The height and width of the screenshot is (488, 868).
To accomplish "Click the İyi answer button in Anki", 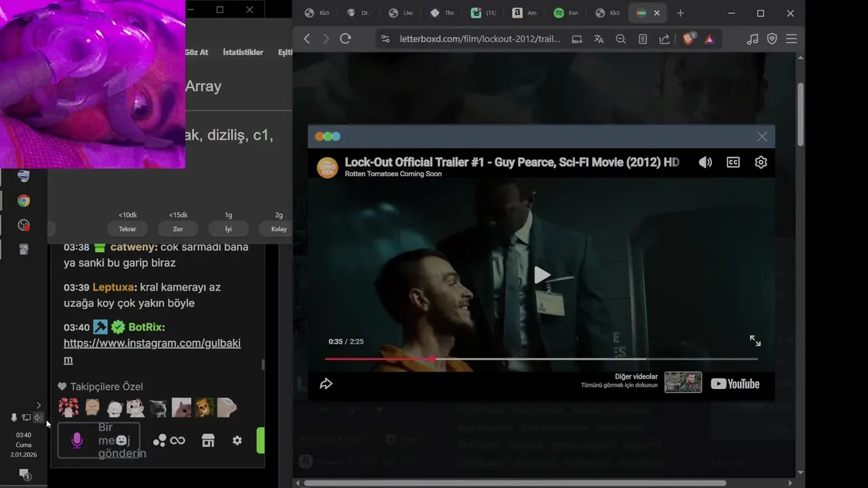I will pos(229,229).
